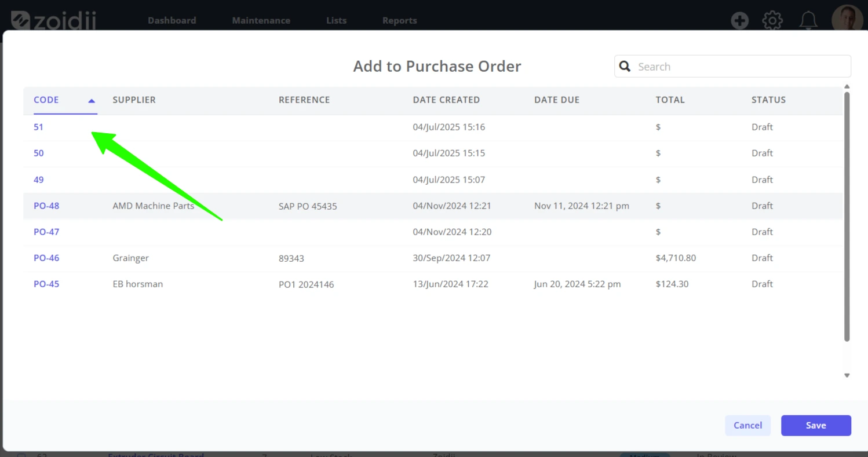The height and width of the screenshot is (457, 868).
Task: Click supplier Grainger
Action: [x=130, y=258]
